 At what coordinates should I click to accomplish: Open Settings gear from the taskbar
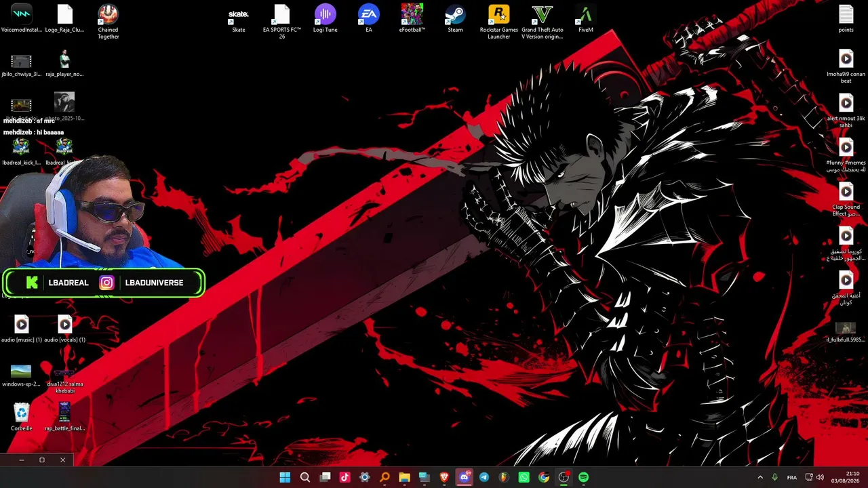[x=365, y=477]
